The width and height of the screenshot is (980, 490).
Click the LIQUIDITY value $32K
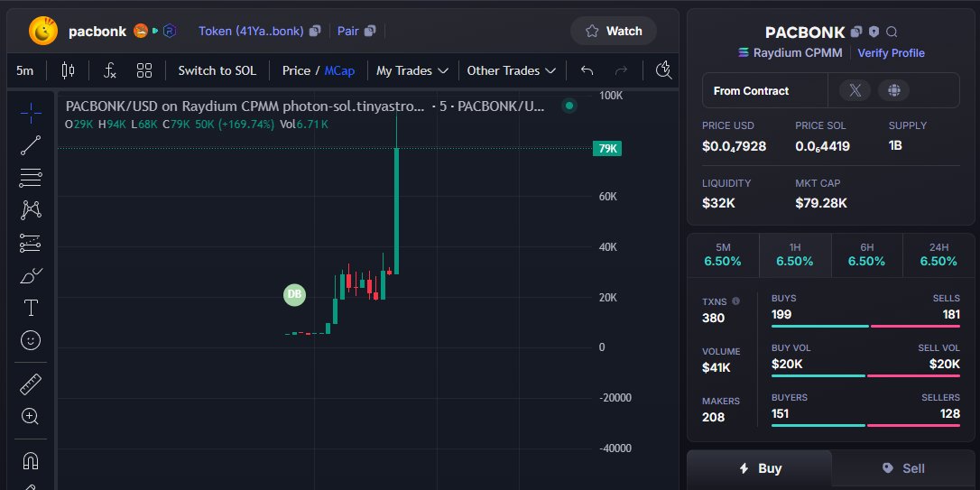click(718, 203)
